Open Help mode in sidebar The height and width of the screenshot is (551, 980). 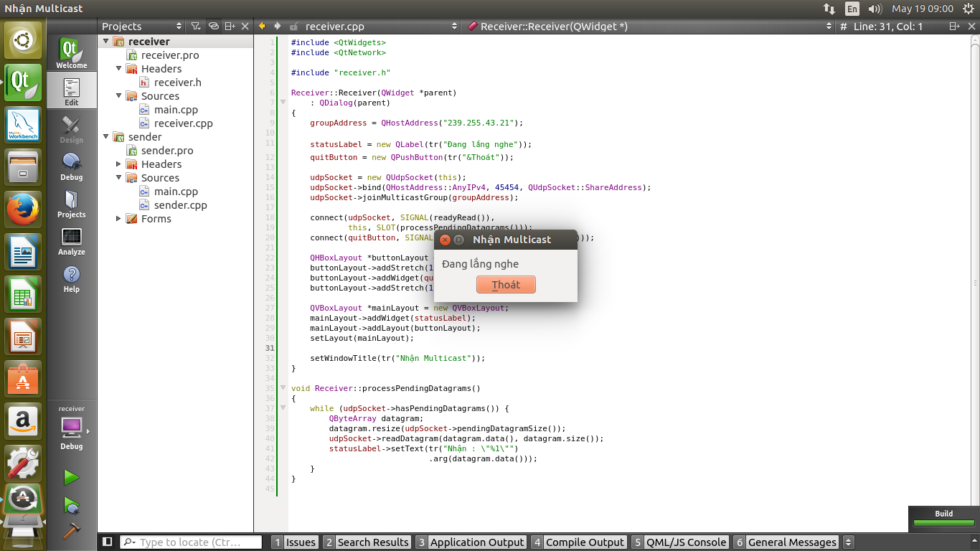click(x=71, y=278)
